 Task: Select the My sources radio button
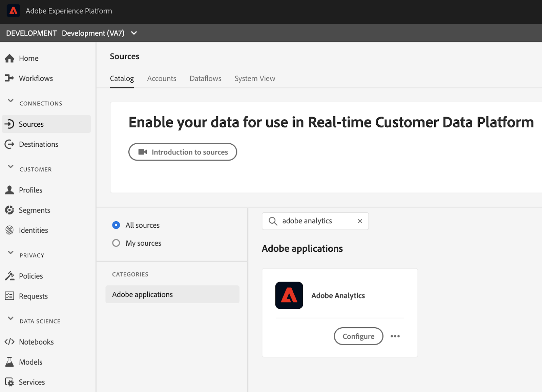tap(116, 243)
